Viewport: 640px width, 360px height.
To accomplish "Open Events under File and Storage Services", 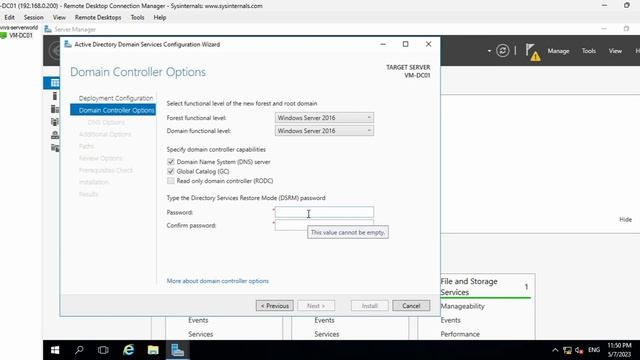I will click(450, 320).
